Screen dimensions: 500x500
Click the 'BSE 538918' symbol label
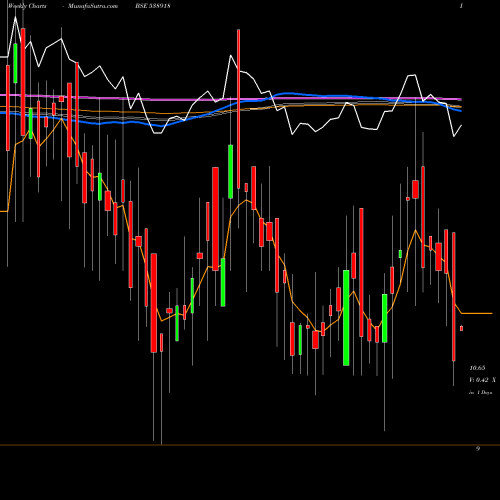click(153, 6)
